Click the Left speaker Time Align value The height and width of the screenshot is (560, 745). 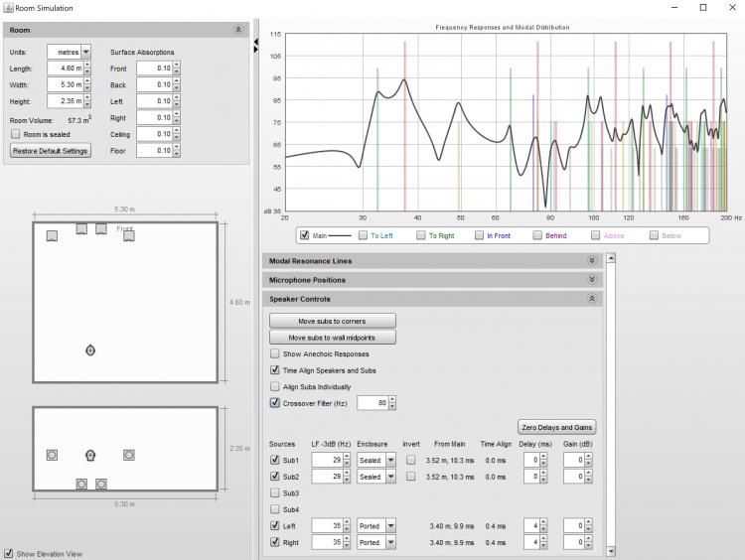click(496, 526)
